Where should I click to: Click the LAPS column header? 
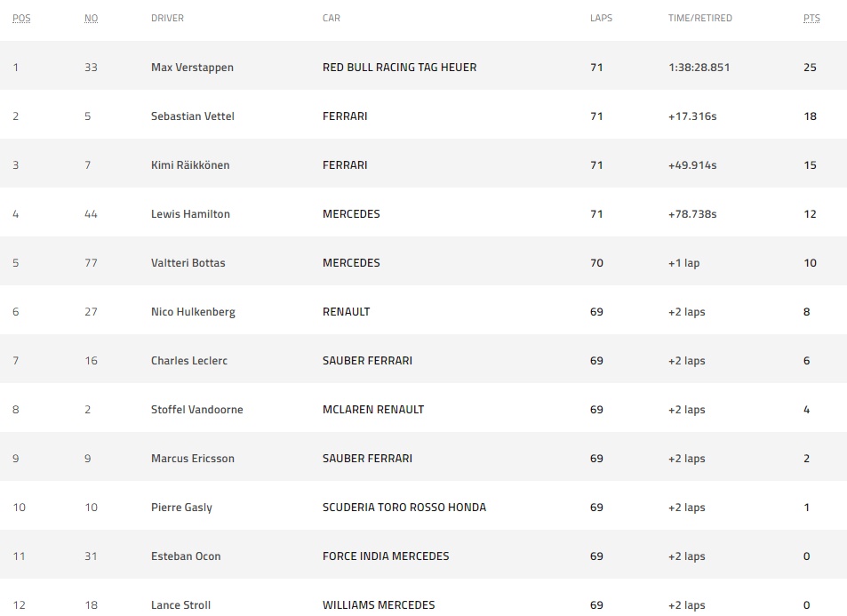[x=601, y=18]
